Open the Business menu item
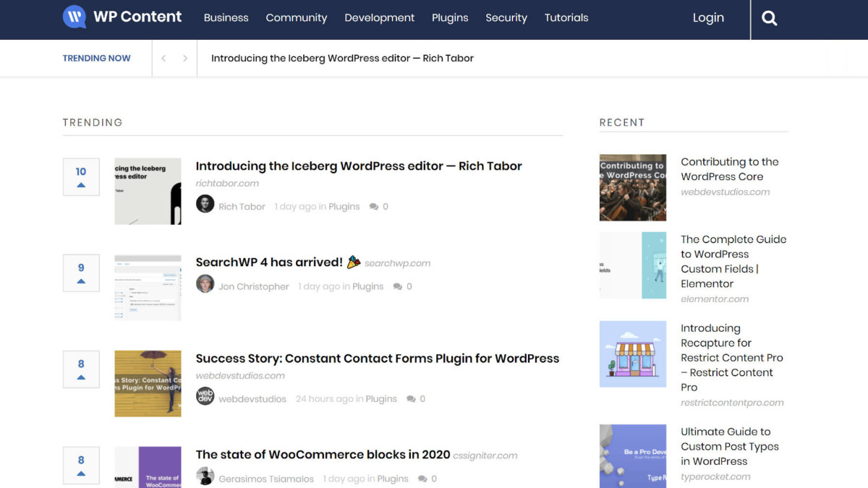Viewport: 868px width, 488px height. tap(226, 18)
